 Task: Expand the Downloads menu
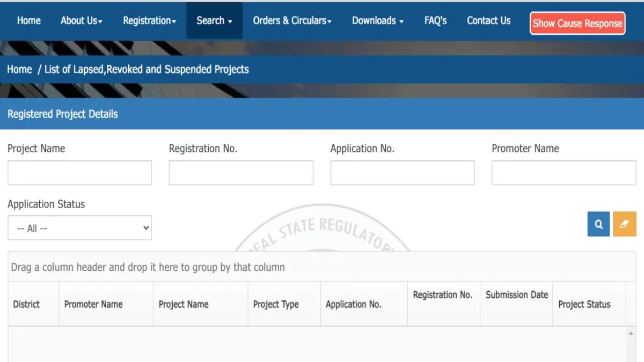[x=377, y=20]
